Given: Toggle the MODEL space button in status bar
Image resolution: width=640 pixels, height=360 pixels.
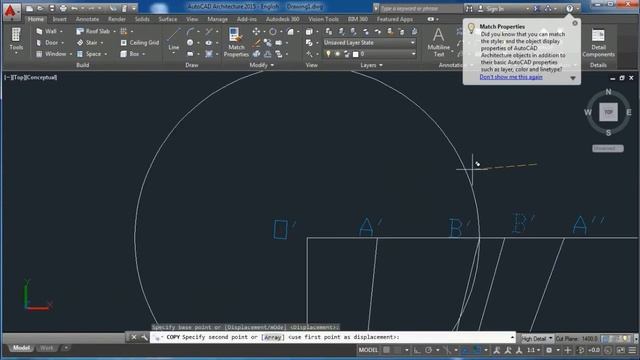Looking at the screenshot, I should (368, 350).
